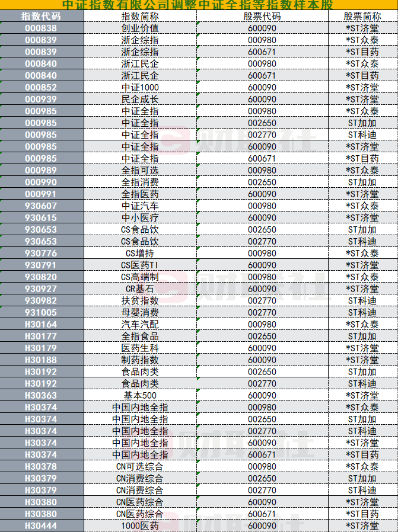Select the 基本500 index name cell
Image resolution: width=398 pixels, height=532 pixels.
[x=140, y=396]
